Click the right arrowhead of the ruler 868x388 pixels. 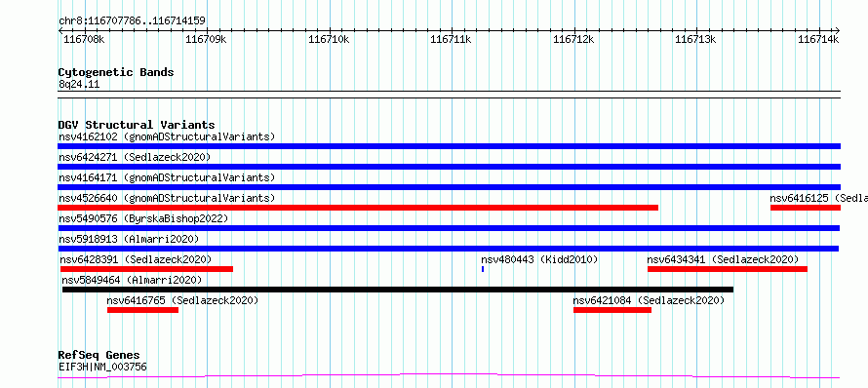(x=838, y=30)
